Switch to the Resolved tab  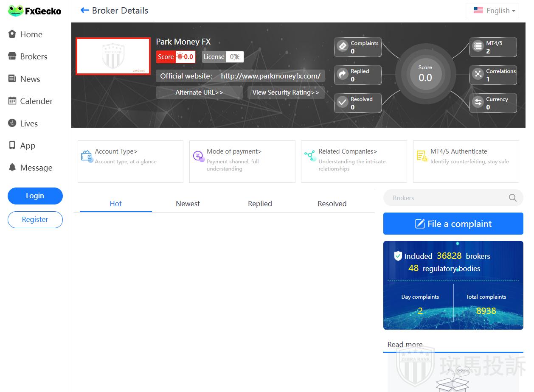click(x=332, y=204)
